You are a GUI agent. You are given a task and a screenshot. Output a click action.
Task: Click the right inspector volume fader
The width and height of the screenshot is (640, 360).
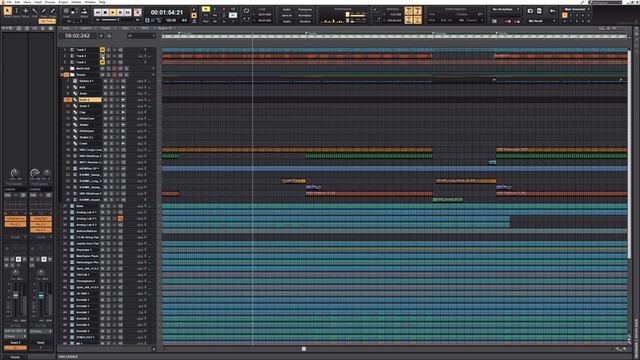pos(41,295)
